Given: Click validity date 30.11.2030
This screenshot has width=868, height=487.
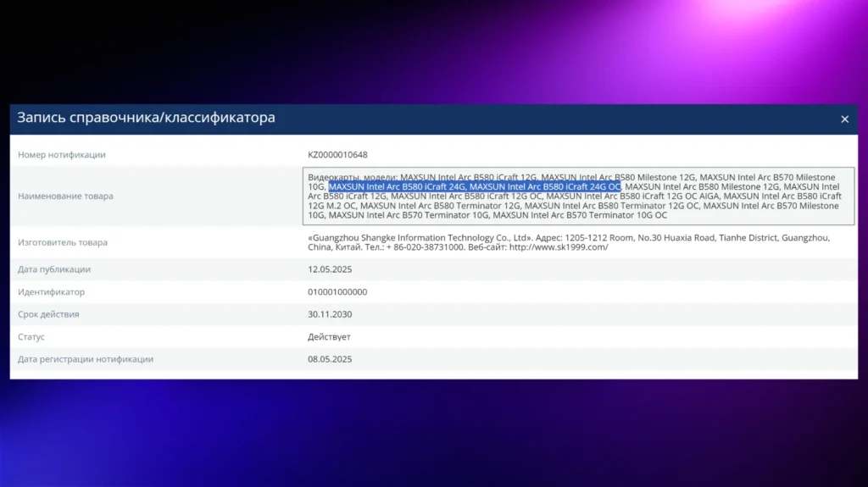Looking at the screenshot, I should point(330,313).
